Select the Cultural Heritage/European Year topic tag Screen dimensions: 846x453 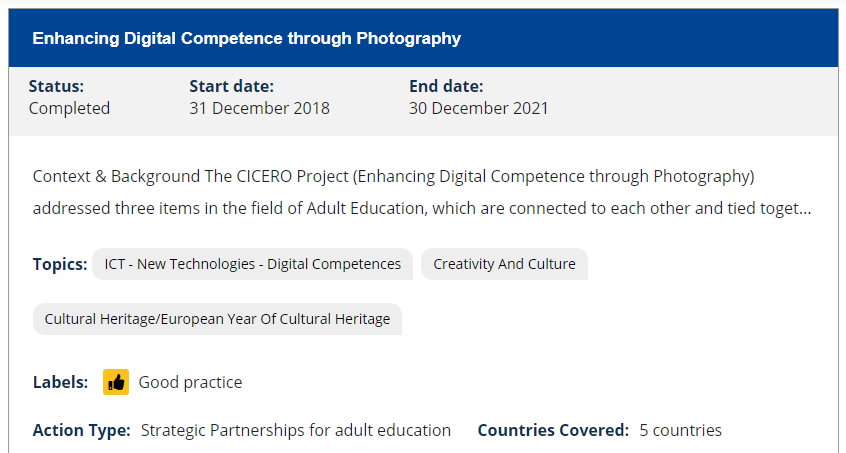pyautogui.click(x=217, y=319)
